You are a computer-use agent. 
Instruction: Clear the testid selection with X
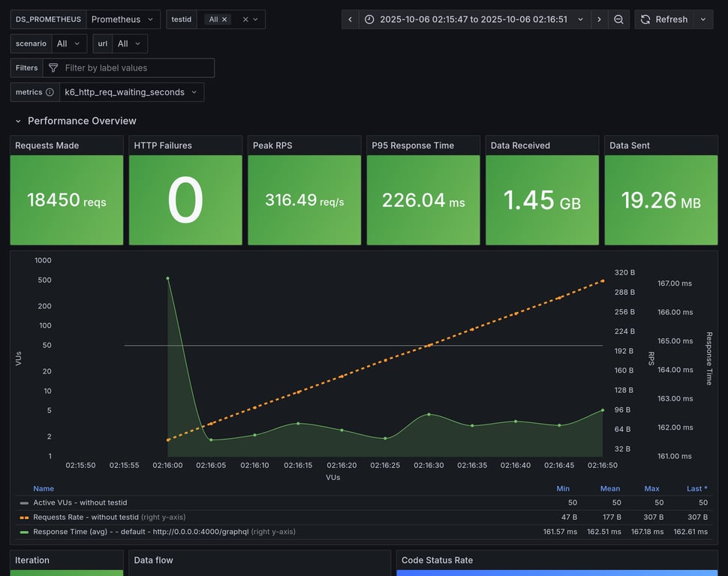(245, 19)
